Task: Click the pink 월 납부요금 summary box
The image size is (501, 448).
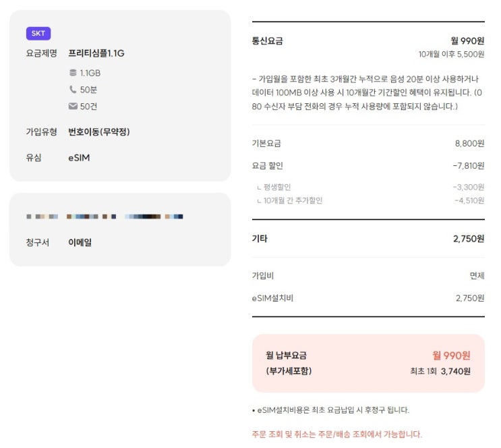Action: [367, 363]
